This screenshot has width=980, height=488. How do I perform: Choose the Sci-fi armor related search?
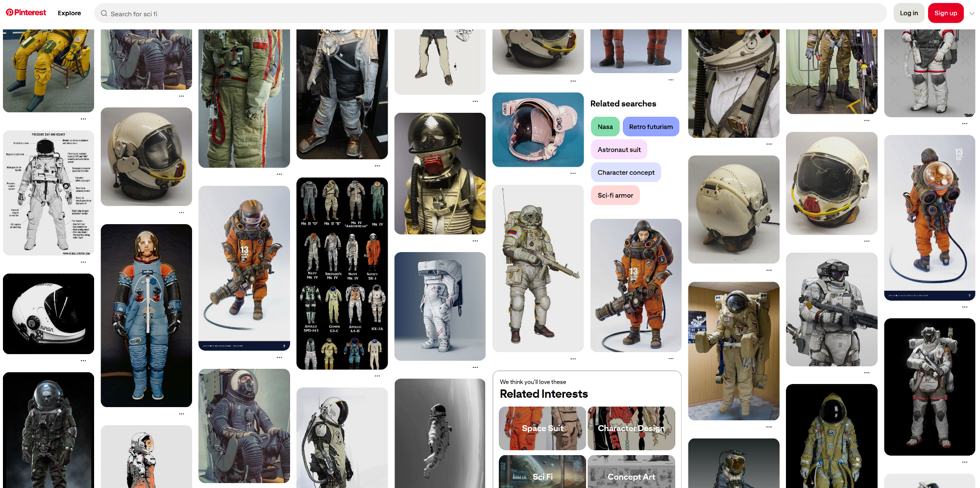click(615, 195)
